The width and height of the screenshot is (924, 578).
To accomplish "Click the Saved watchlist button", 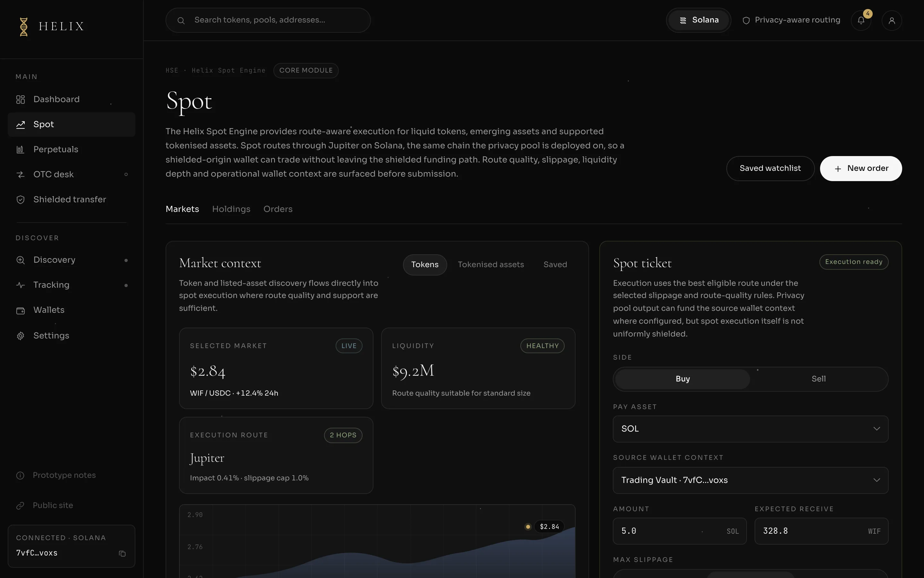I will pyautogui.click(x=770, y=169).
